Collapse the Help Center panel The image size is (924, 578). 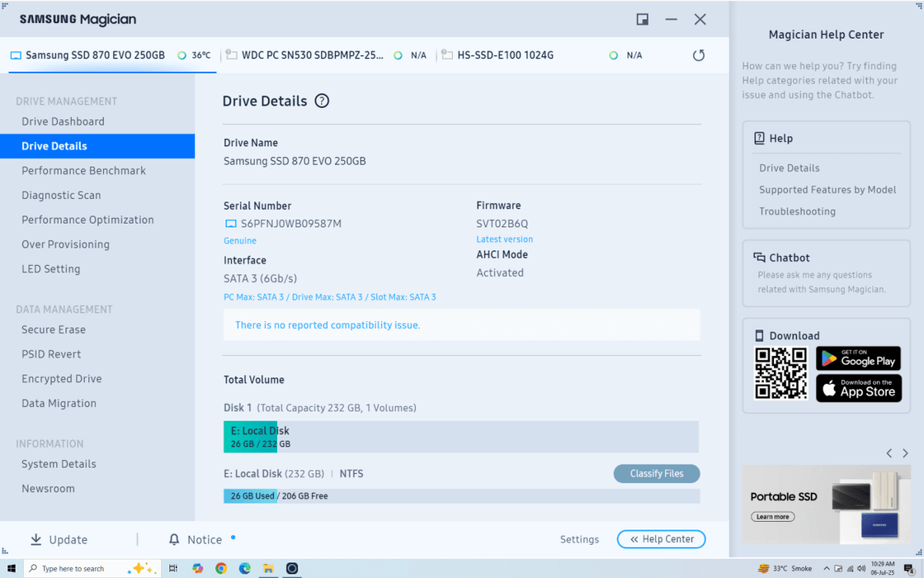(661, 539)
